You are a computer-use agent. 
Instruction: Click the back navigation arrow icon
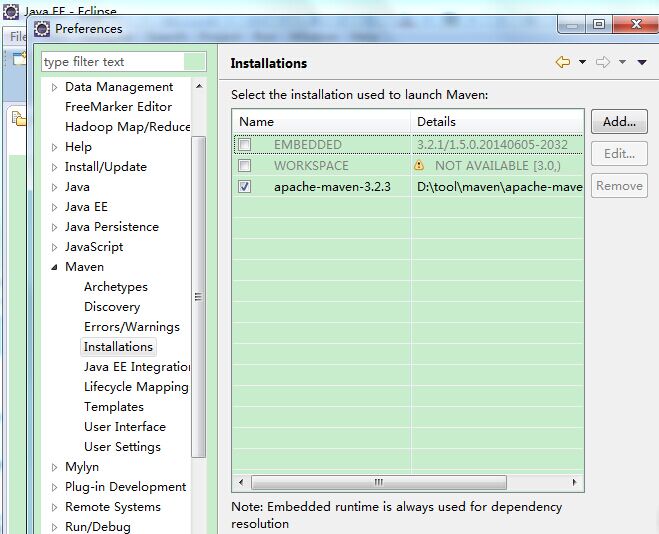pos(563,62)
